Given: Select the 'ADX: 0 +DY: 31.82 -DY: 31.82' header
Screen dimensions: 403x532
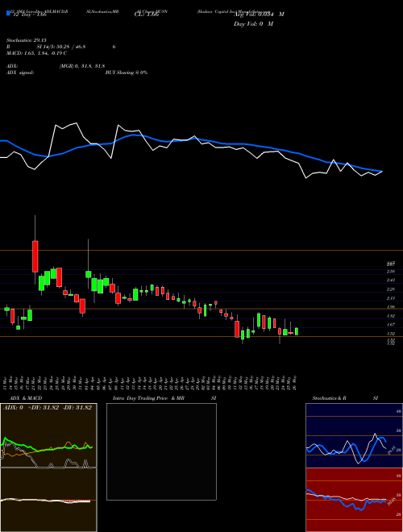Looking at the screenshot, I should [48, 408].
